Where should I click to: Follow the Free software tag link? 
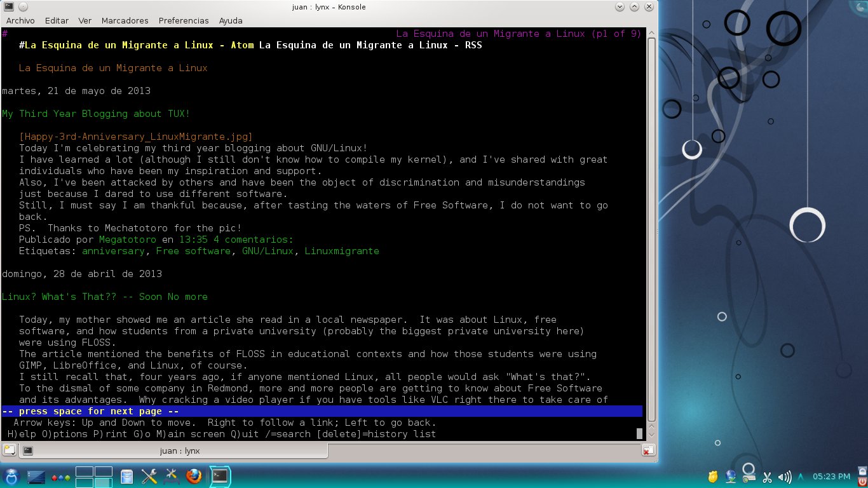[x=193, y=251]
